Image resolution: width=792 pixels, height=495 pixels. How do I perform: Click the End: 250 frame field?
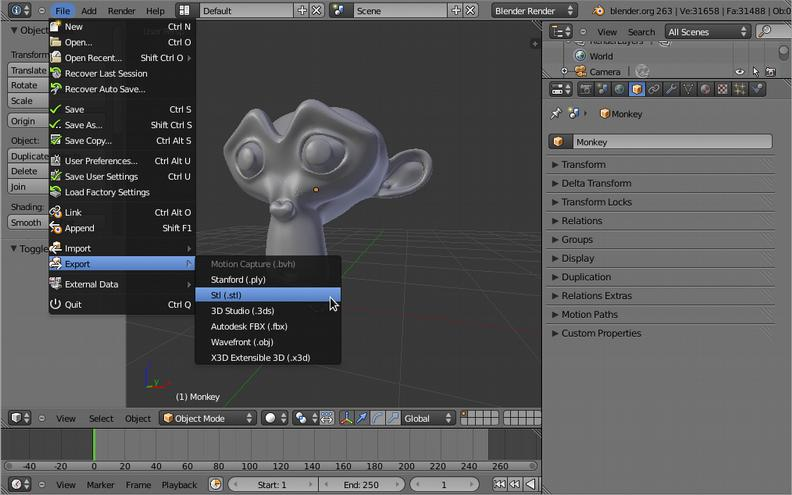362,484
